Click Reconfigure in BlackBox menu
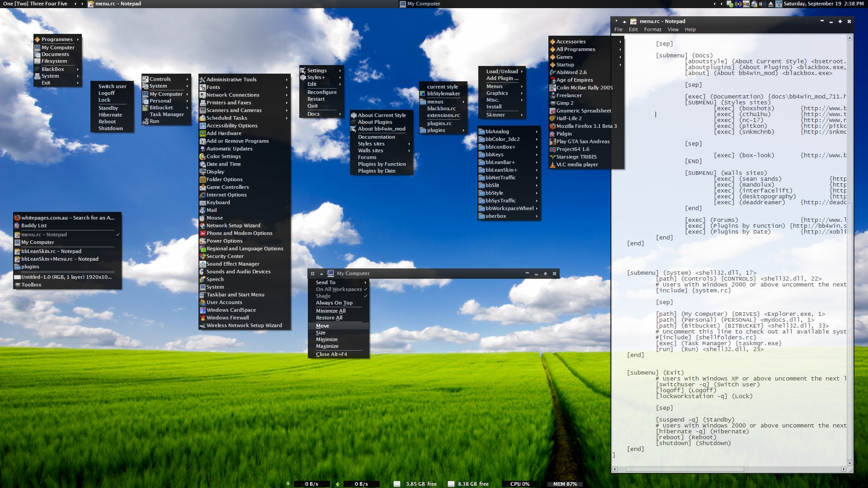Viewport: 868px width, 488px height. (x=322, y=92)
